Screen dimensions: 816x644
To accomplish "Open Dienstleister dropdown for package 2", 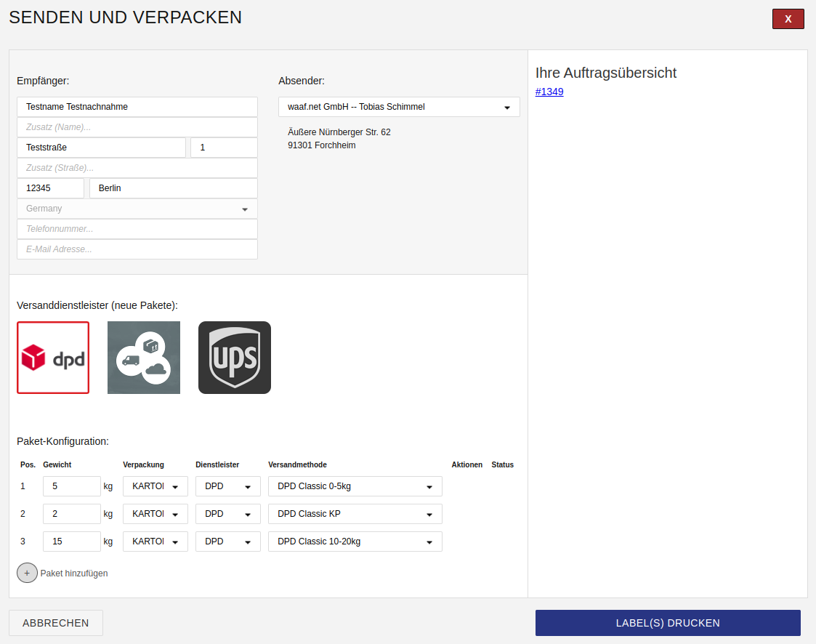I will click(228, 514).
